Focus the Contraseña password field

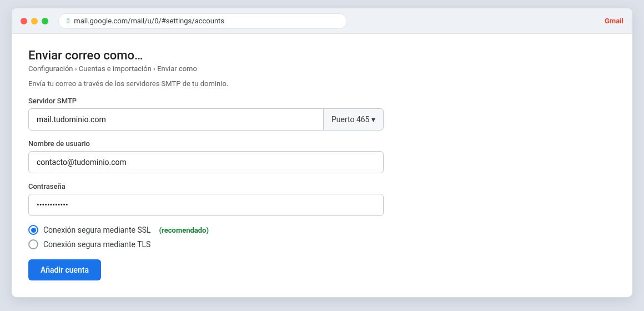[206, 205]
